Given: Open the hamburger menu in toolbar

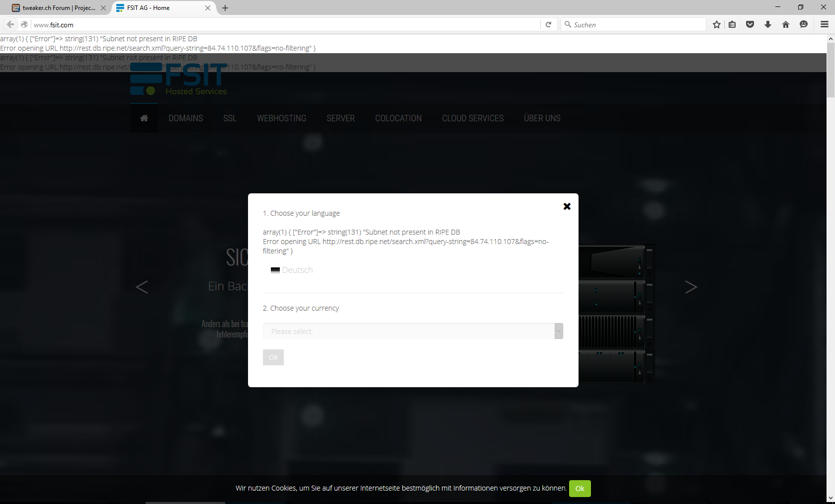Looking at the screenshot, I should click(825, 25).
